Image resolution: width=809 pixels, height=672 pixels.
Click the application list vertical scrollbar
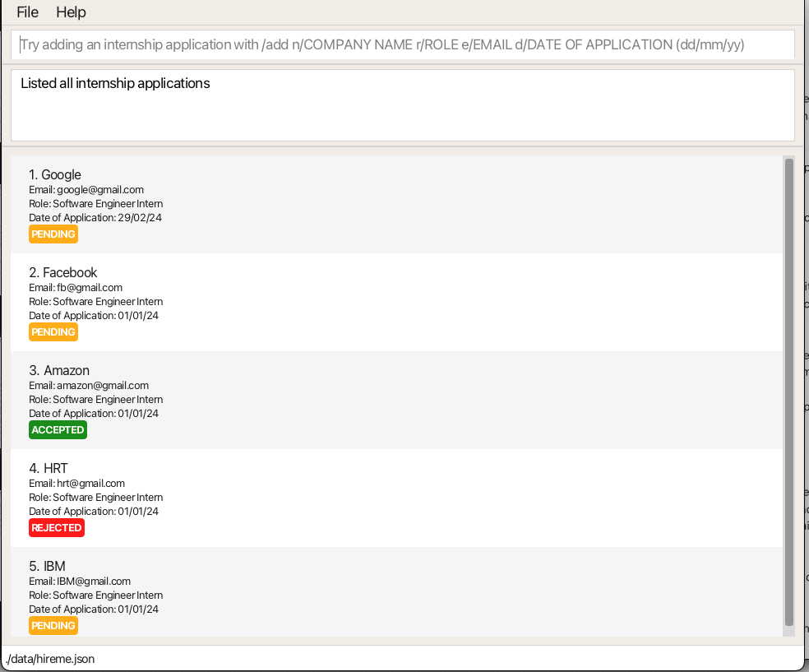point(789,392)
